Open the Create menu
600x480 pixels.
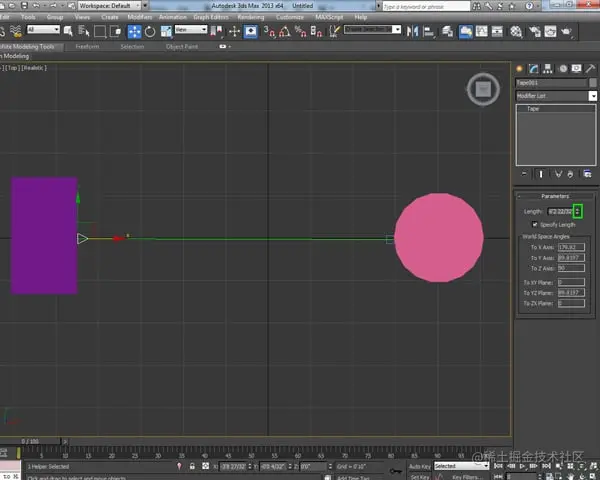(x=110, y=17)
